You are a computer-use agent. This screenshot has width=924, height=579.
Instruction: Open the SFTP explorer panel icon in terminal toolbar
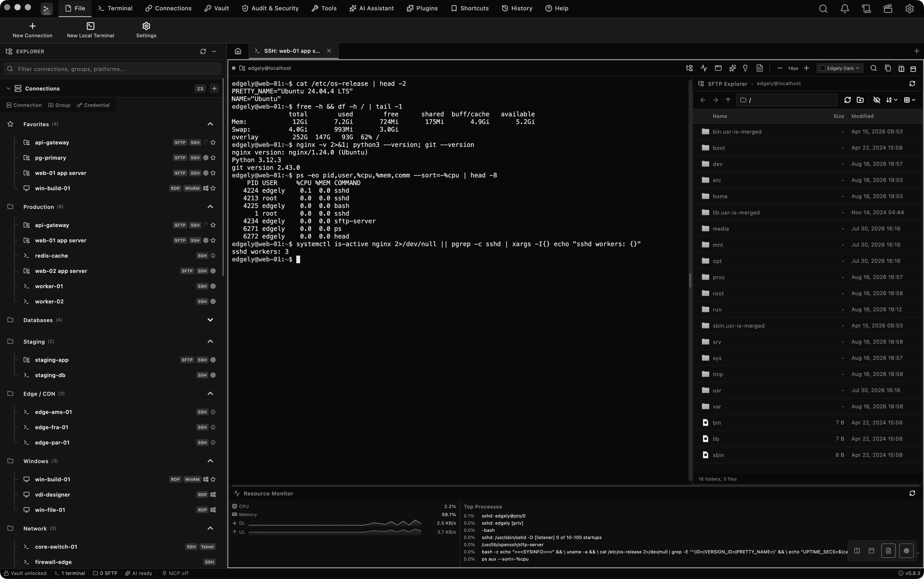pos(690,68)
